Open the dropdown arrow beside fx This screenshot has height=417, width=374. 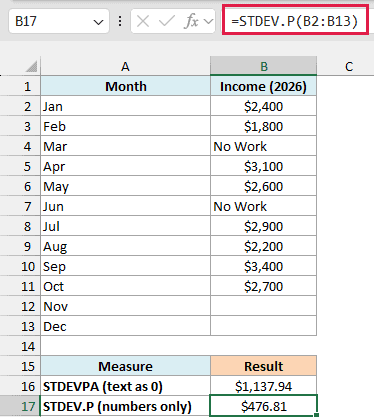click(x=208, y=22)
